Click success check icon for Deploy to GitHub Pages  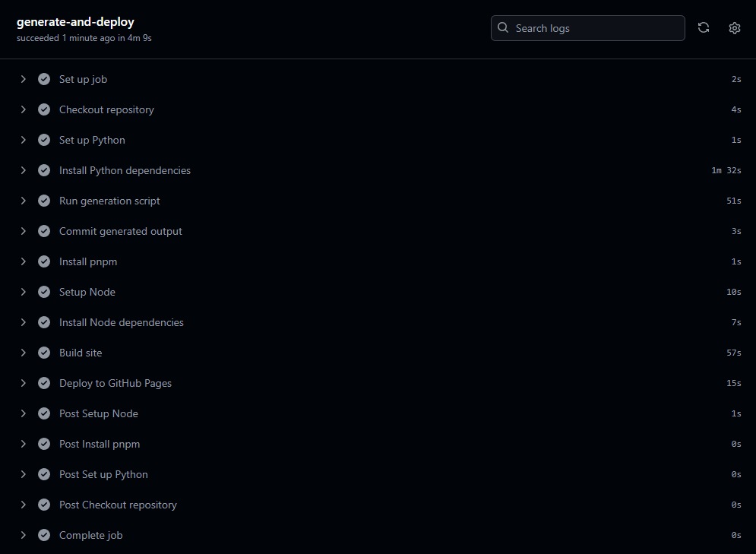[x=44, y=383]
